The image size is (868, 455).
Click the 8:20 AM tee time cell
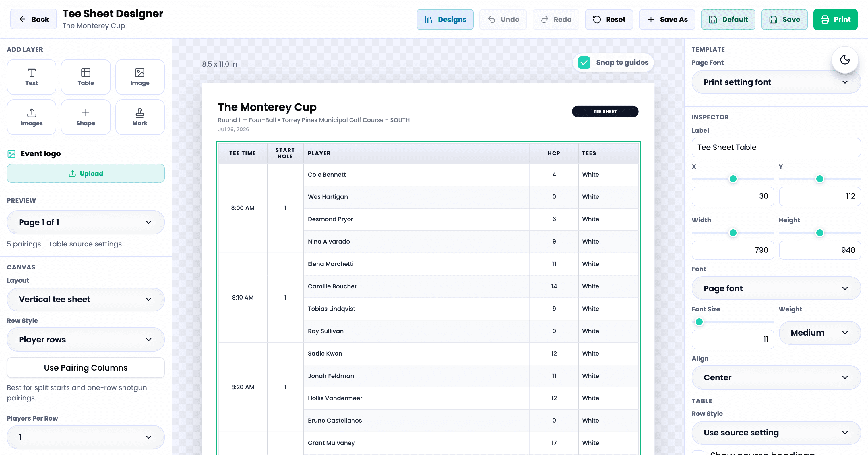pos(243,387)
